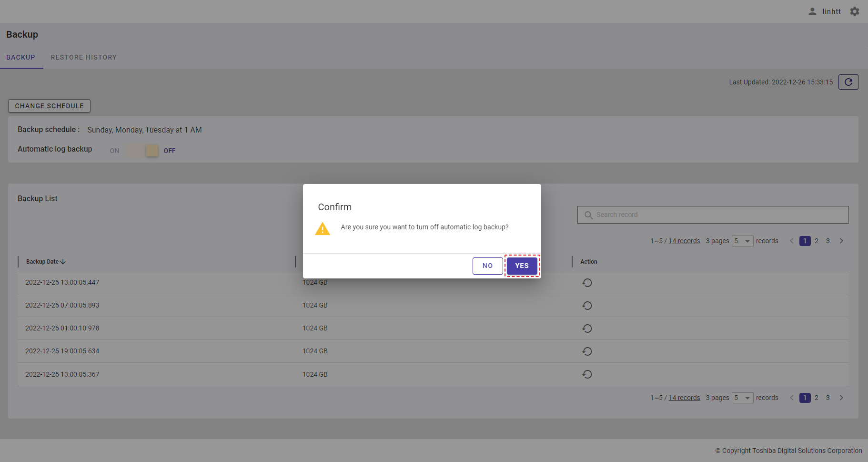Open the bottom records-per-page dropdown
This screenshot has height=462, width=868.
point(742,398)
